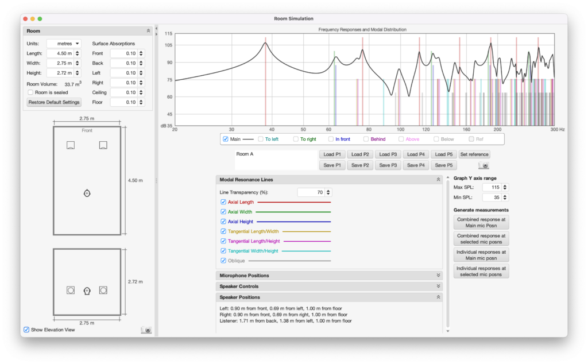Click the left speaker icon in plan view
The width and height of the screenshot is (588, 364).
(71, 145)
